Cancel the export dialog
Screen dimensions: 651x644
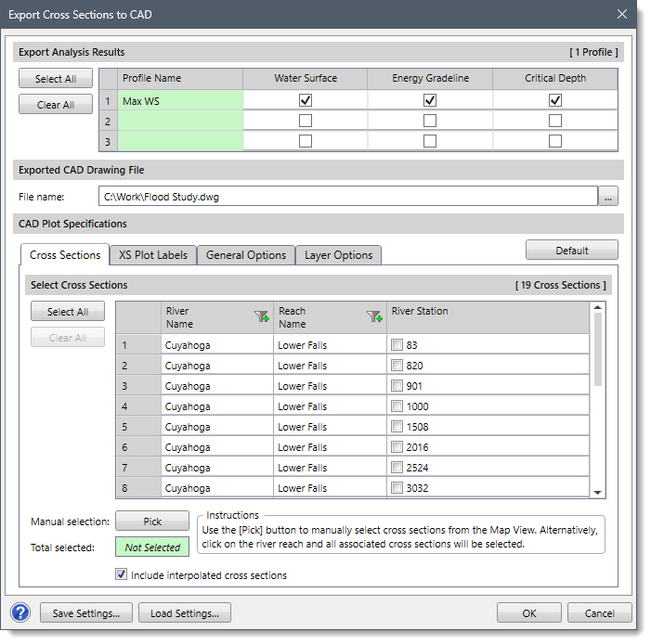coord(600,612)
